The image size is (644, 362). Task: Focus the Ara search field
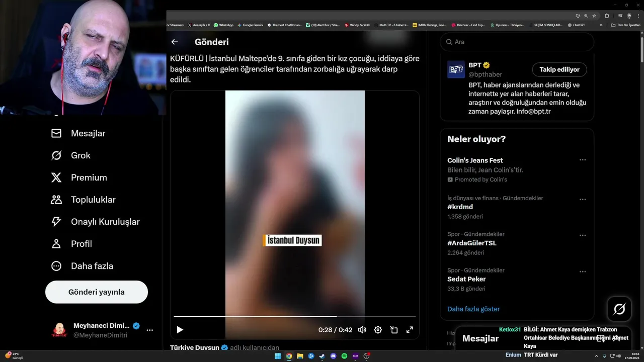pyautogui.click(x=517, y=42)
